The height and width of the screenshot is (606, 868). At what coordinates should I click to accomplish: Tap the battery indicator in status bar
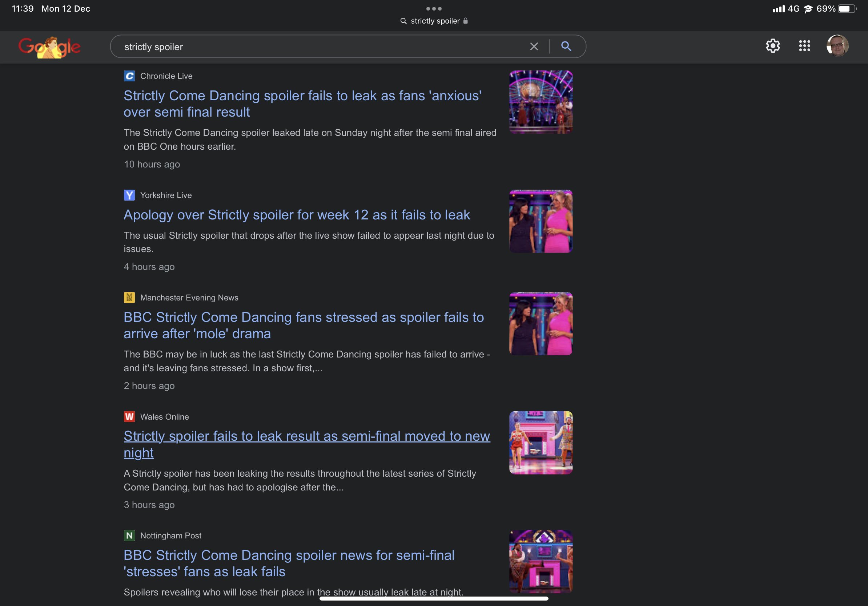(847, 9)
